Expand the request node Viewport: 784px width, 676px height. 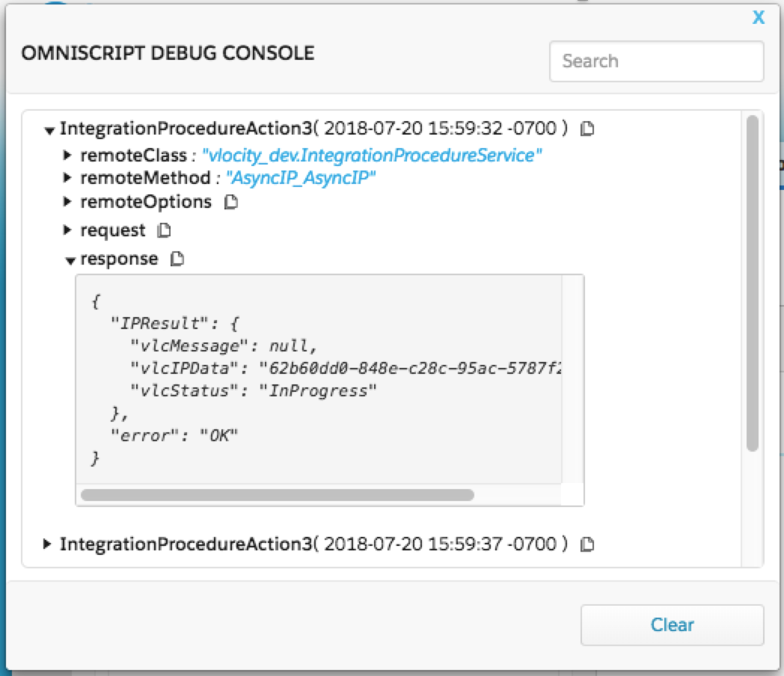coord(70,230)
